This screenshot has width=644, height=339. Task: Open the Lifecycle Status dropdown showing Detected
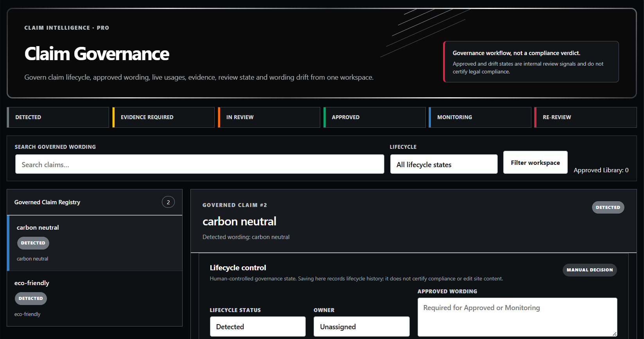click(258, 327)
